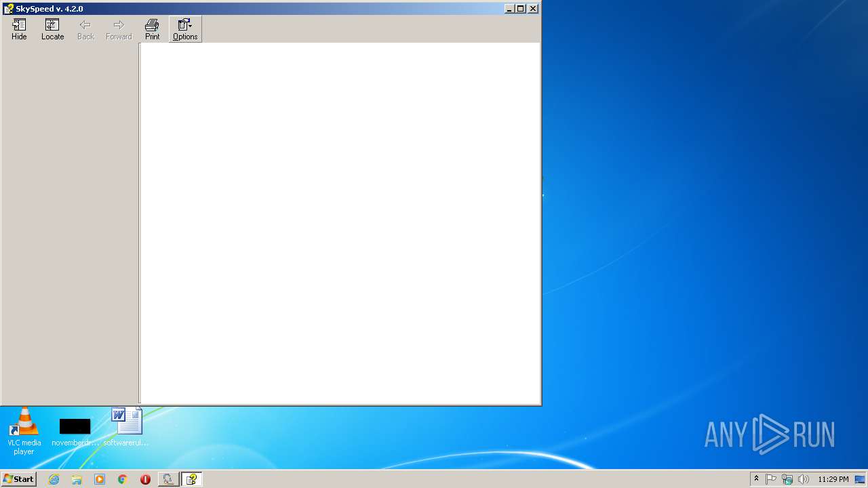Click the SkySpeed title bar help icon
The image size is (868, 488).
click(8, 8)
